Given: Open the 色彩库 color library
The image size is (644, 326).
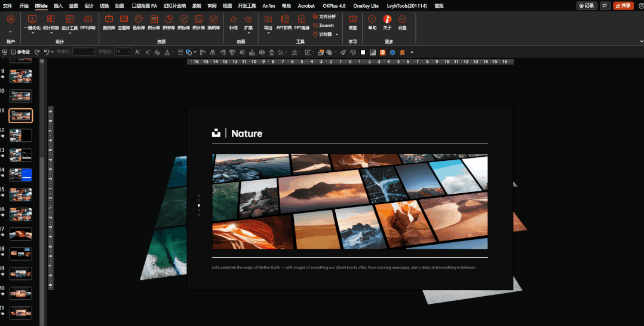Looking at the screenshot, I should tap(139, 22).
